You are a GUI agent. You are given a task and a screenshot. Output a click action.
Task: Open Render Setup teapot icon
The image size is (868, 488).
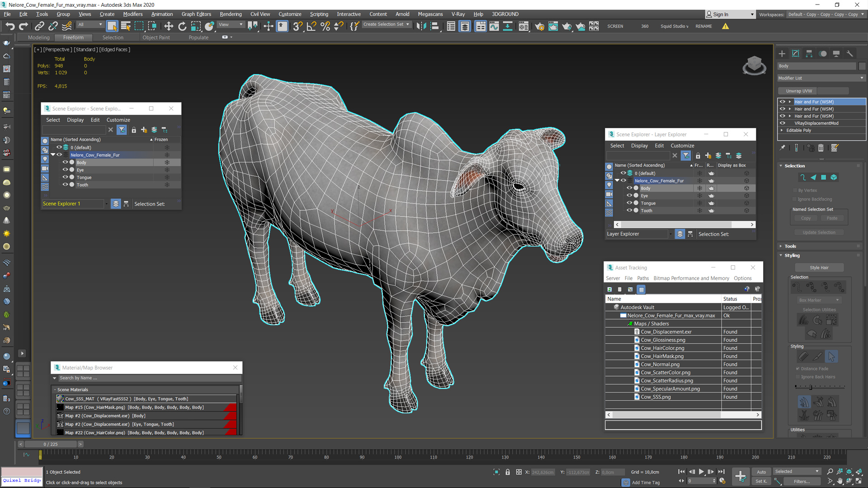[539, 26]
